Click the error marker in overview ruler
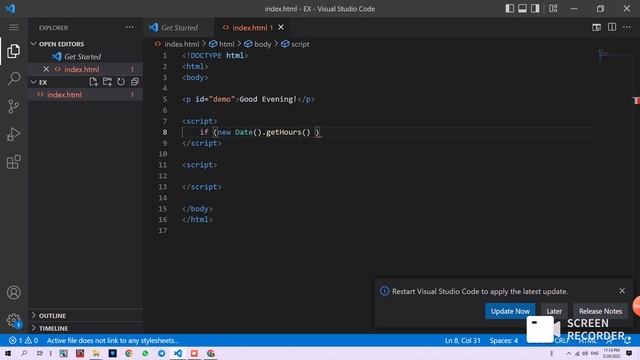Image resolution: width=640 pixels, height=360 pixels. tap(636, 100)
